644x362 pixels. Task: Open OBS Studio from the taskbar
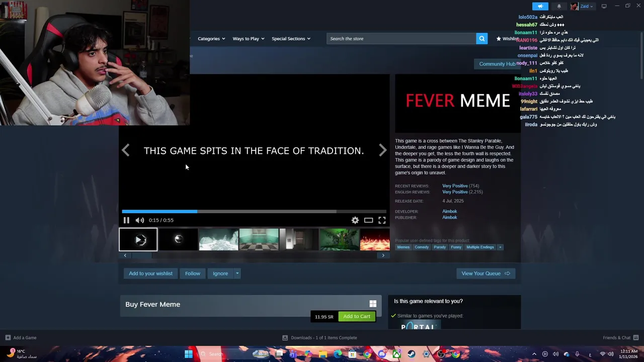[x=441, y=354]
